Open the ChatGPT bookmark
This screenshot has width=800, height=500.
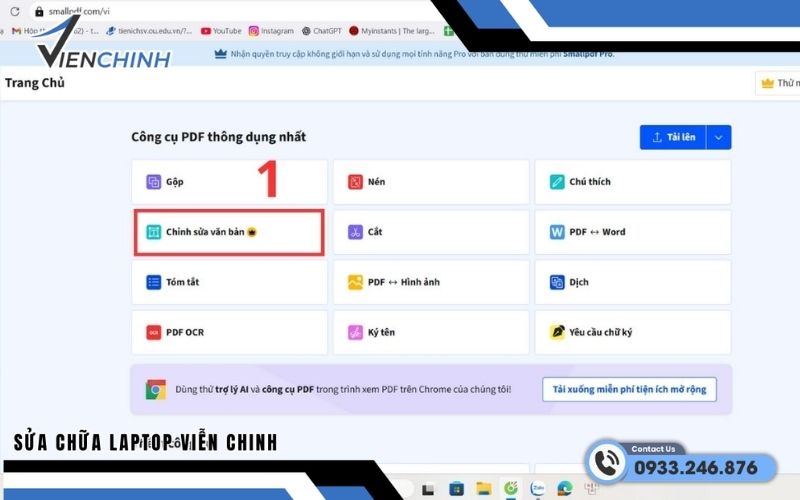coord(321,31)
